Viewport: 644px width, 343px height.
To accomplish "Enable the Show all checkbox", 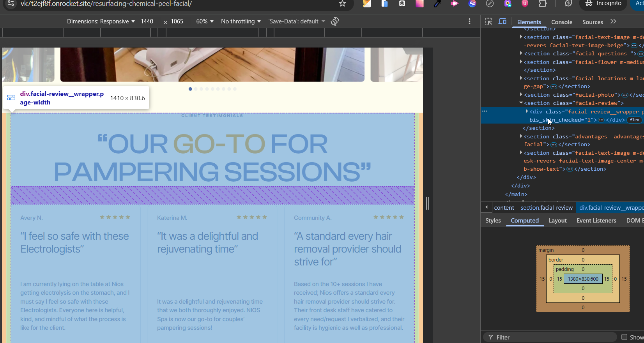I will [x=624, y=337].
